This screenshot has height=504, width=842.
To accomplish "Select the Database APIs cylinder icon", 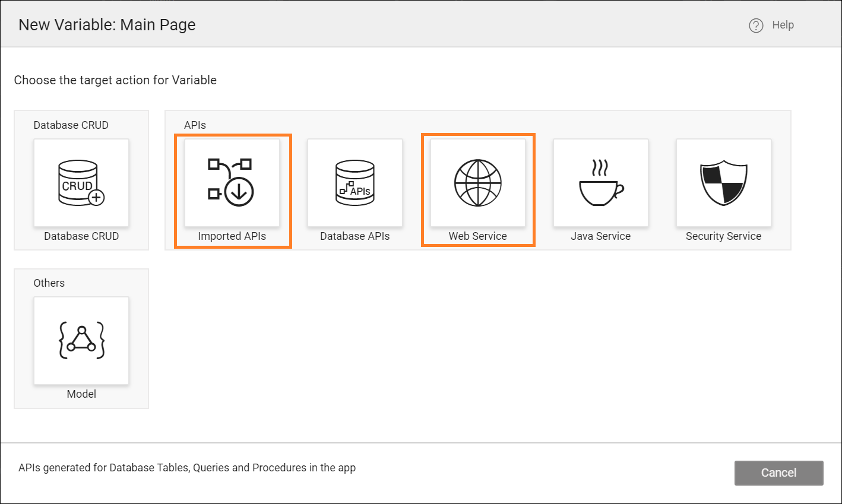I will [x=354, y=183].
